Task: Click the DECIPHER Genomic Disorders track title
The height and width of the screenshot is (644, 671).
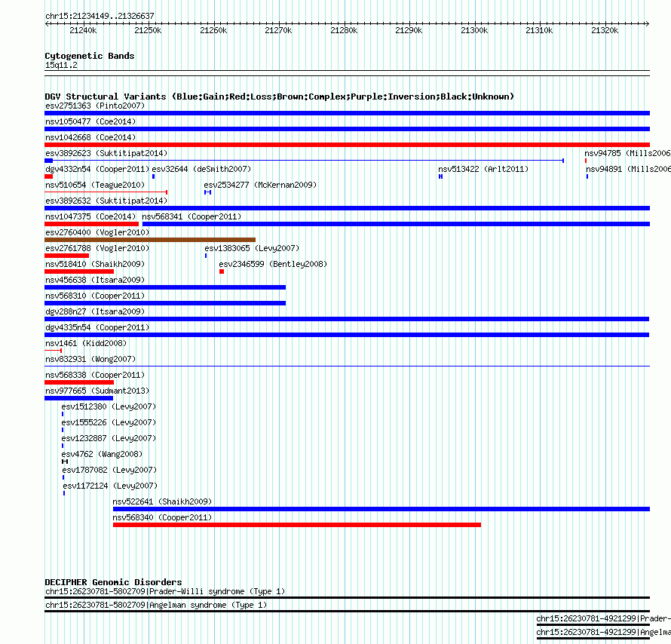Action: coord(113,582)
